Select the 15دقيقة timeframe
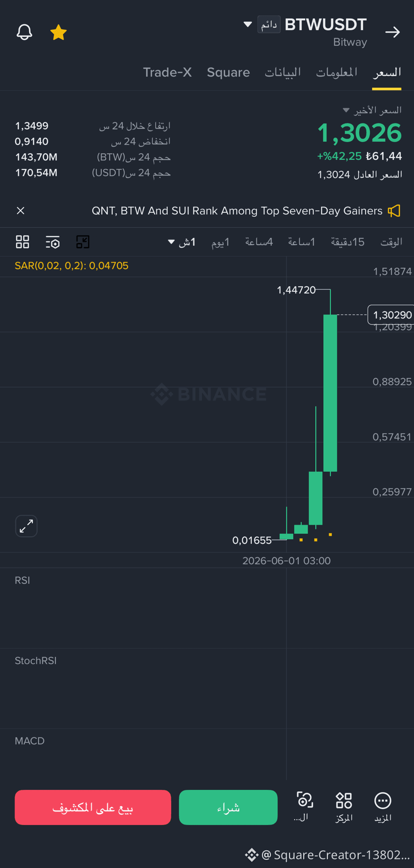 (x=348, y=242)
